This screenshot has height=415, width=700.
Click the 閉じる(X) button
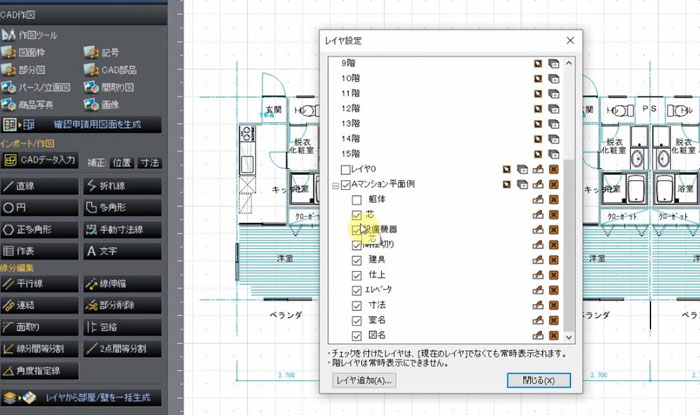538,380
